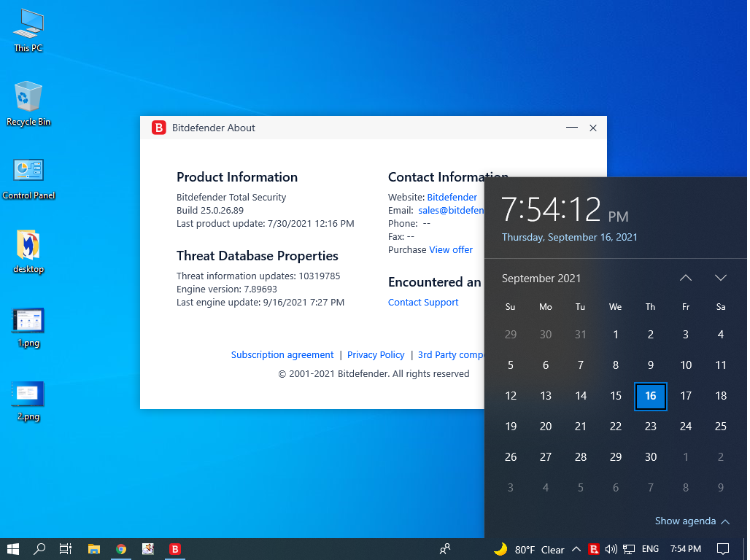Expand the Show agenda section
The height and width of the screenshot is (560, 750).
[692, 521]
